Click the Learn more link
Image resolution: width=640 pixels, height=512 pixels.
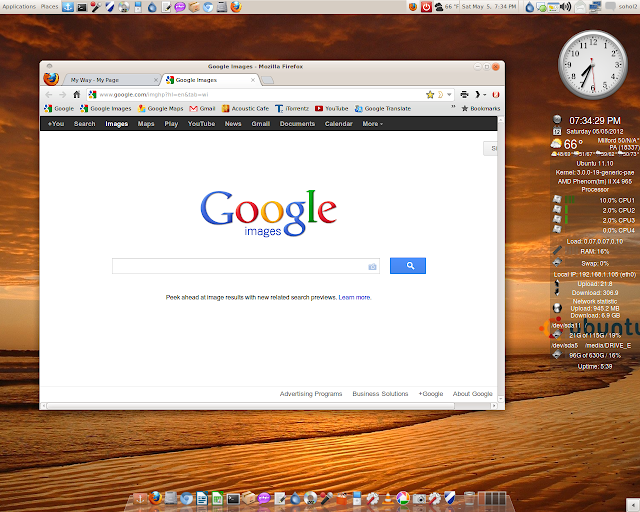(x=354, y=298)
